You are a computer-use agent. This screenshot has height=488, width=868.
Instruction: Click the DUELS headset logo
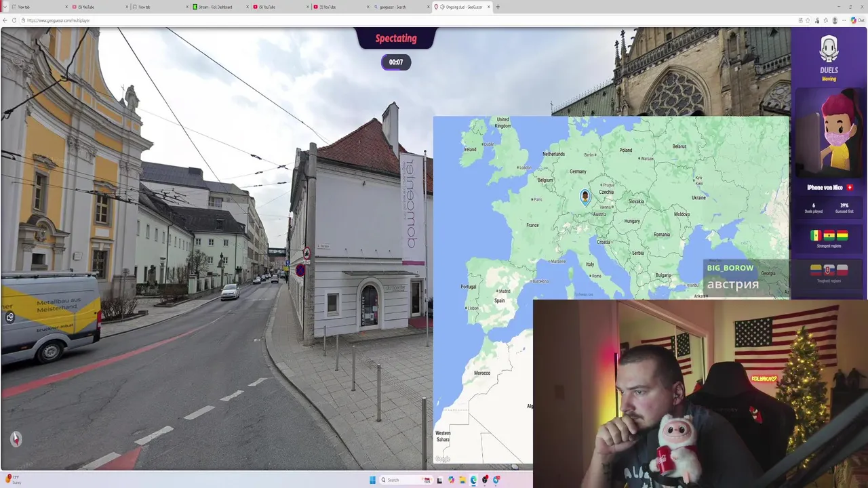coord(829,49)
